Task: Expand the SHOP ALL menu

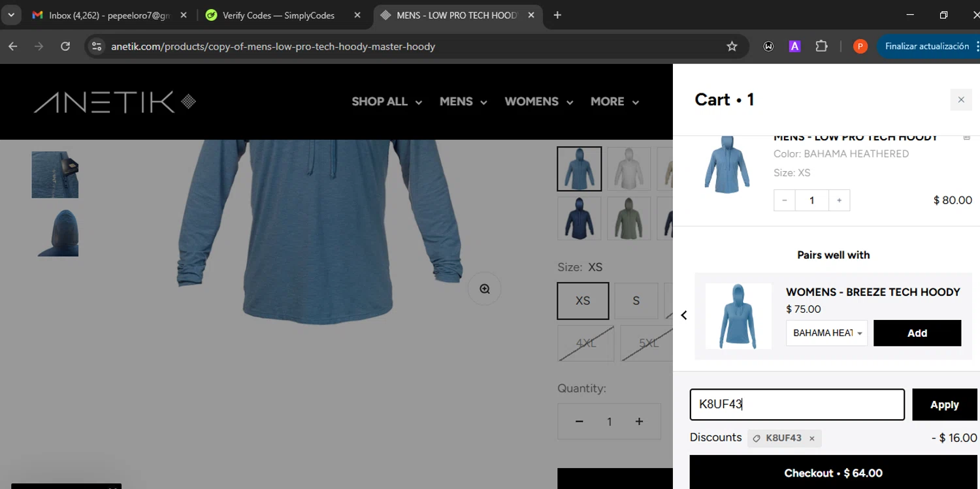Action: (387, 102)
